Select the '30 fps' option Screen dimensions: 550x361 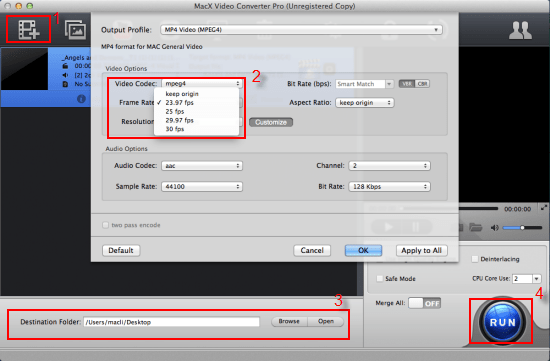175,129
